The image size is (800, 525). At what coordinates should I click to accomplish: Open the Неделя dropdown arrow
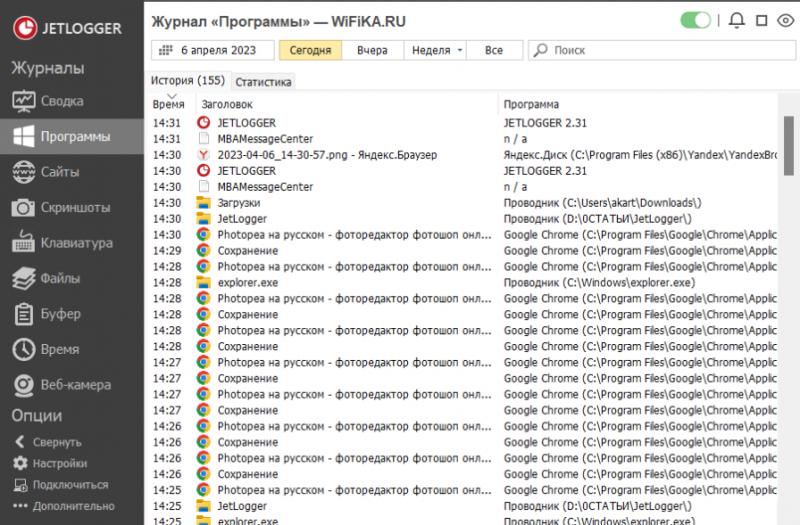(460, 50)
